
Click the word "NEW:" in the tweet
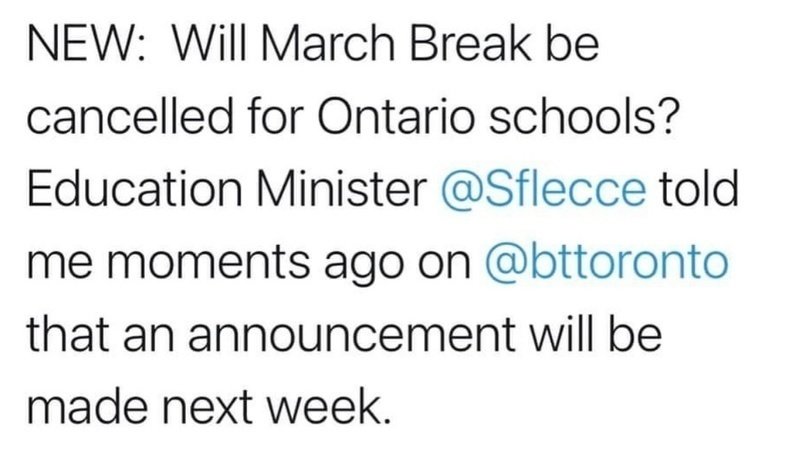click(x=86, y=43)
